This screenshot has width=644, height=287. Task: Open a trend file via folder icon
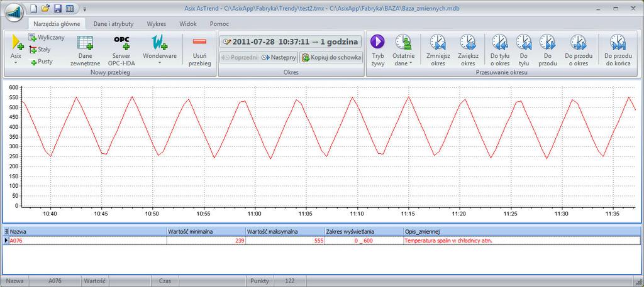pyautogui.click(x=46, y=8)
